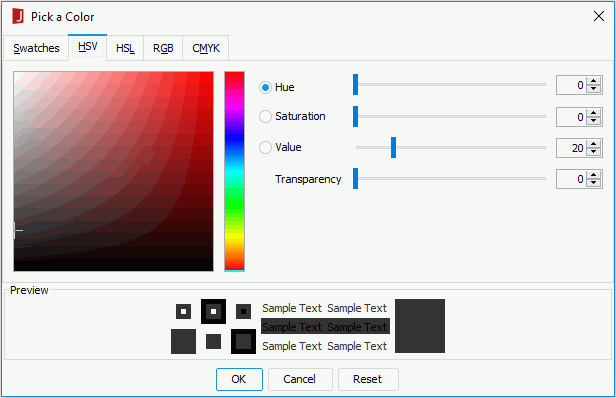The width and height of the screenshot is (616, 398).
Task: Select the Value radio button
Action: [x=266, y=147]
